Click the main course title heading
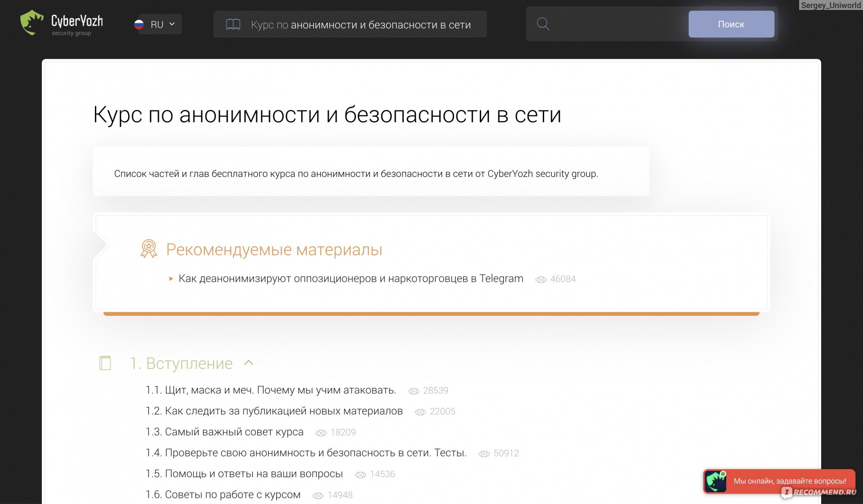 [327, 115]
